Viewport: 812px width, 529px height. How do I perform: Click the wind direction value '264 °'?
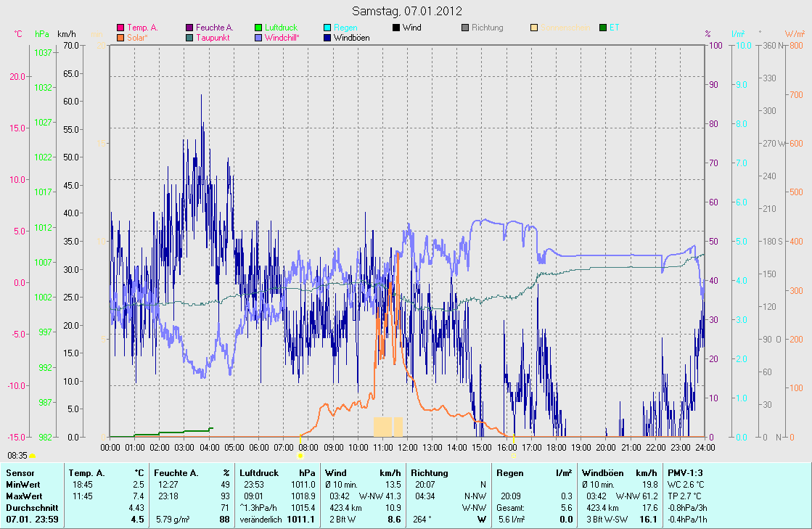(x=422, y=519)
